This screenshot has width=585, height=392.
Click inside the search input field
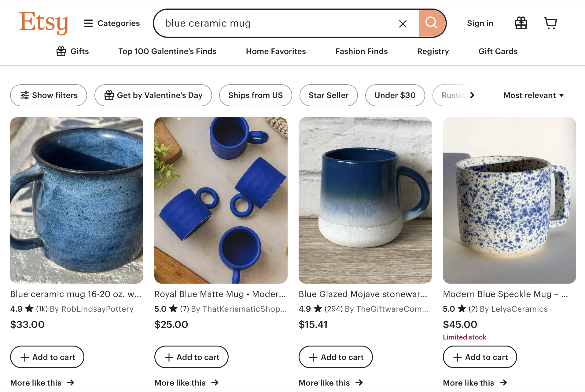[x=275, y=23]
